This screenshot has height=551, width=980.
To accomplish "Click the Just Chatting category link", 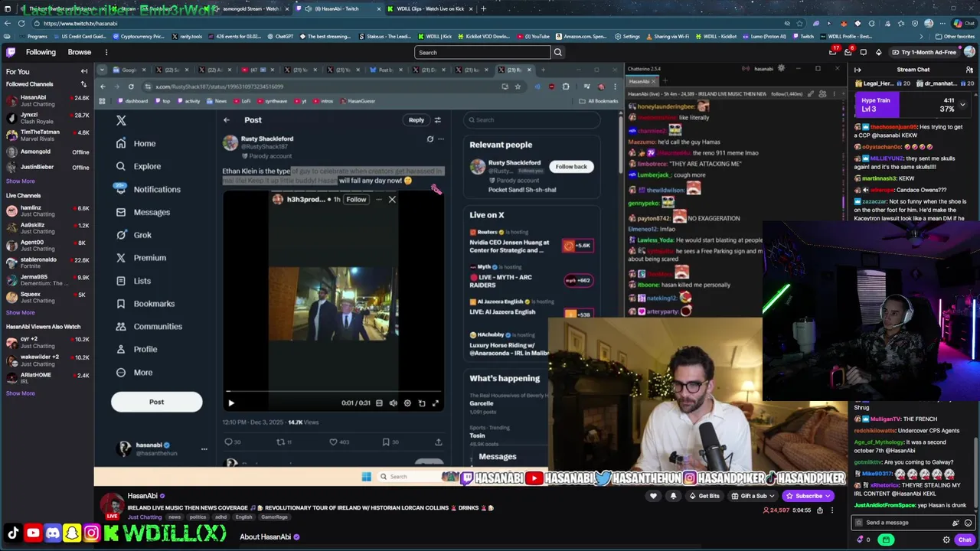I will [144, 517].
